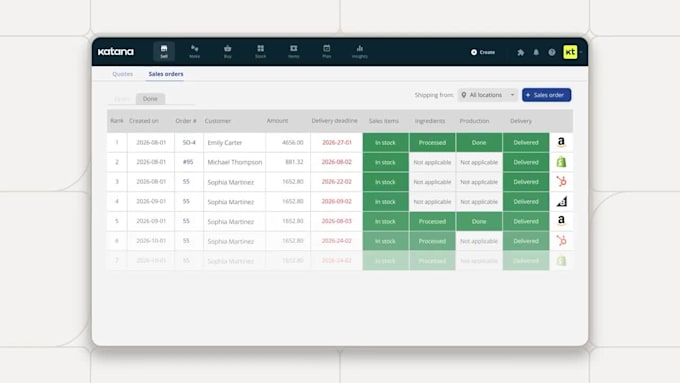Click Processed status in rank 6 row
This screenshot has height=383, width=680.
[x=432, y=241]
